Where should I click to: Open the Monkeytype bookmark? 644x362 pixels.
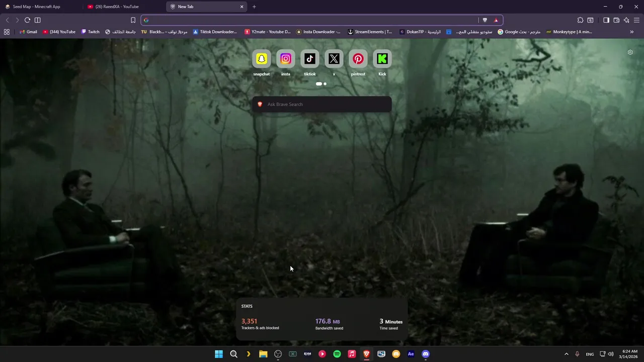pos(569,32)
